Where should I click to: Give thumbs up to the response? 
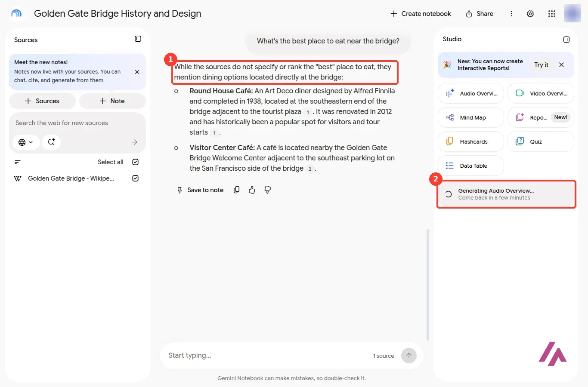click(252, 190)
